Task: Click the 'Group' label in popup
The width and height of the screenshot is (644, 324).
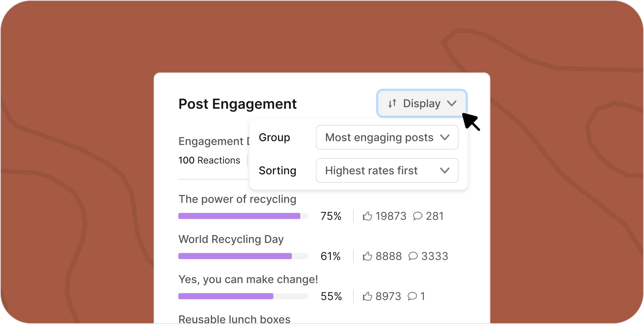Action: pyautogui.click(x=275, y=138)
